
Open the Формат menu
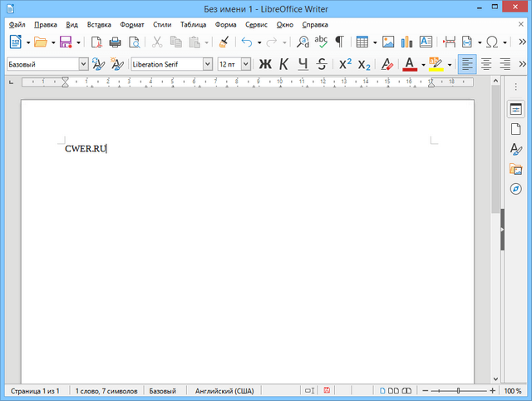132,25
